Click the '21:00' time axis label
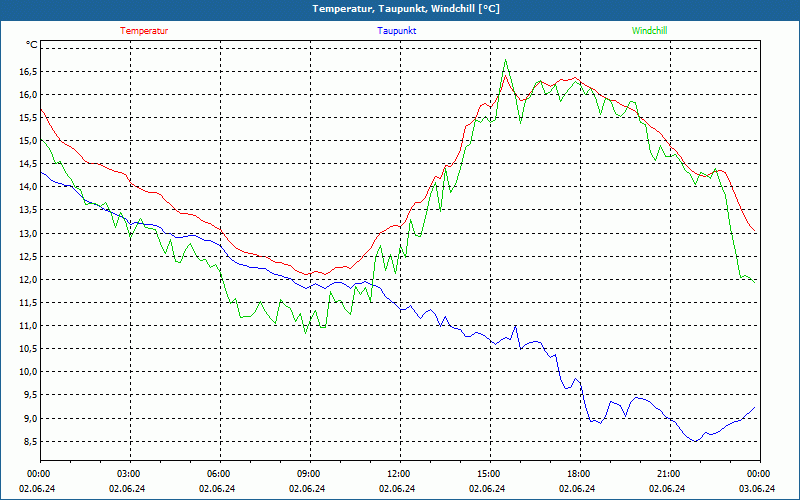The image size is (800, 500). pos(670,474)
